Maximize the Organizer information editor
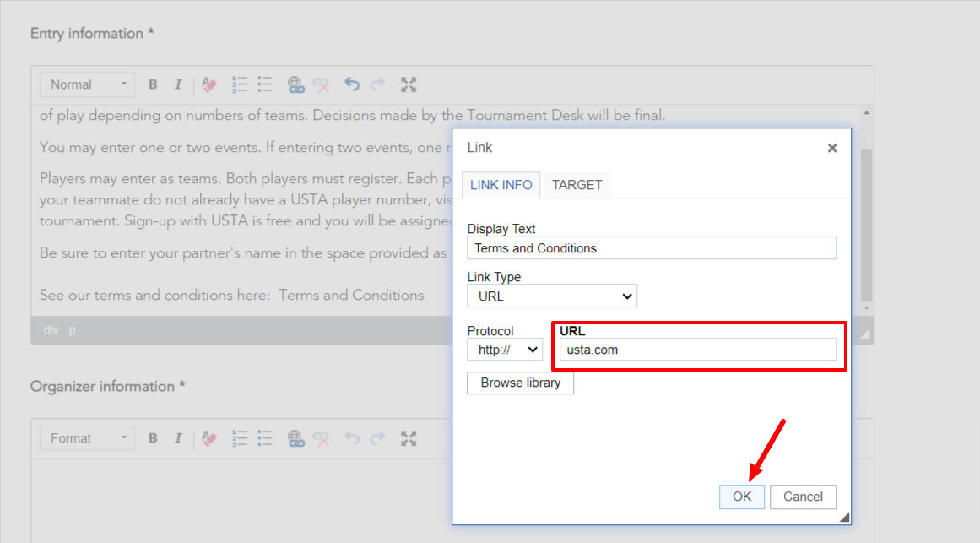The height and width of the screenshot is (543, 980). coord(409,438)
